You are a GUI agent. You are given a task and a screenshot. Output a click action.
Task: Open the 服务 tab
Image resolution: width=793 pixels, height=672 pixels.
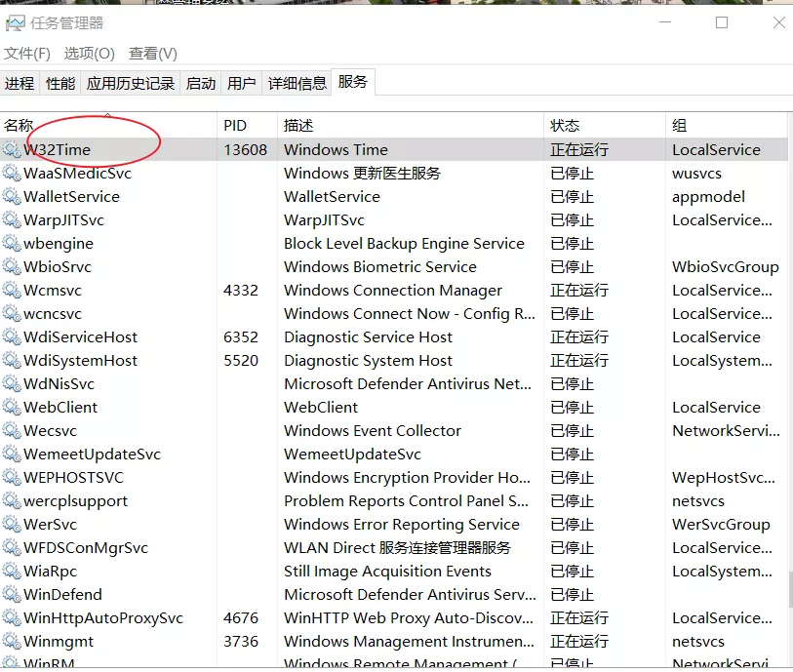[355, 83]
